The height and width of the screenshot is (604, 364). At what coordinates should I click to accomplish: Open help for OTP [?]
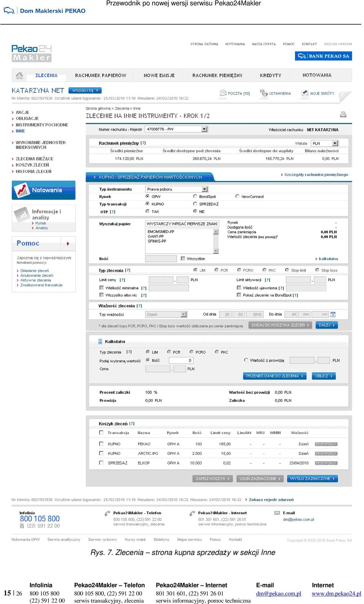[x=113, y=212]
